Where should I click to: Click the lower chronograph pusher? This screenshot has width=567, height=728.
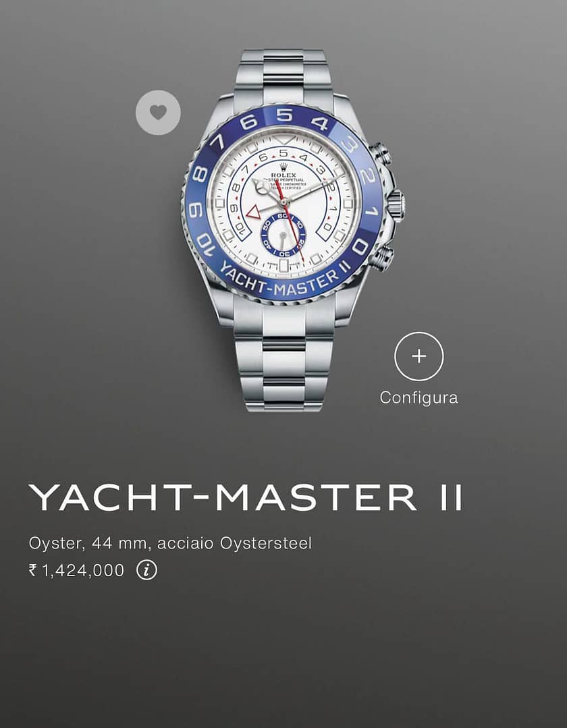point(382,258)
